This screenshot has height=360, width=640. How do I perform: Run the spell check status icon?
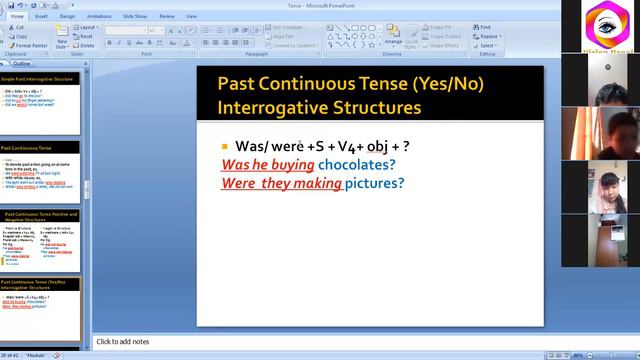(x=56, y=356)
